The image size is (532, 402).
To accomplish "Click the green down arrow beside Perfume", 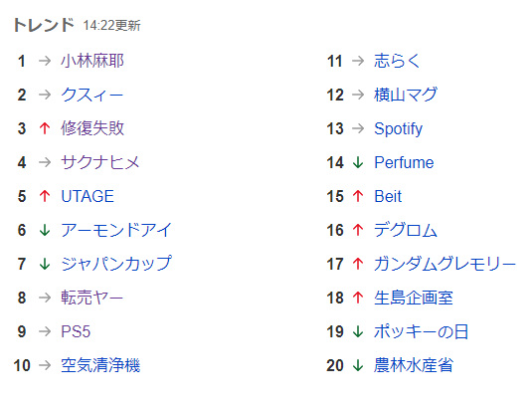I will 358,162.
